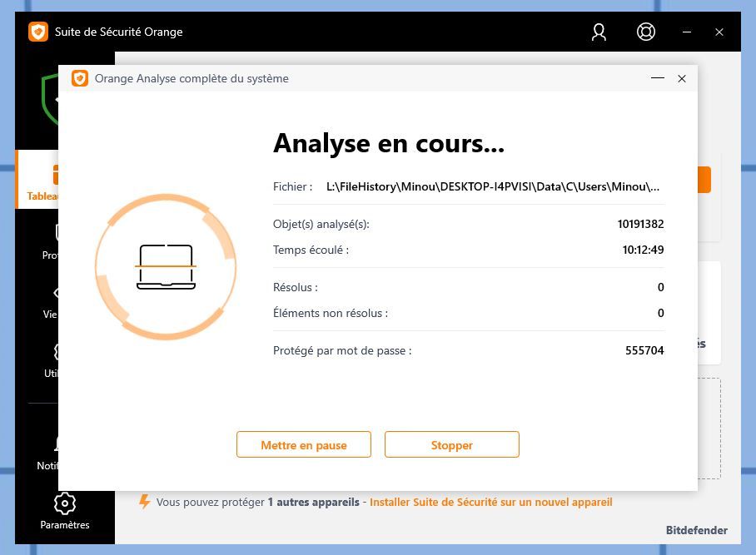Open the Paramètres gear icon in the sidebar

64,502
